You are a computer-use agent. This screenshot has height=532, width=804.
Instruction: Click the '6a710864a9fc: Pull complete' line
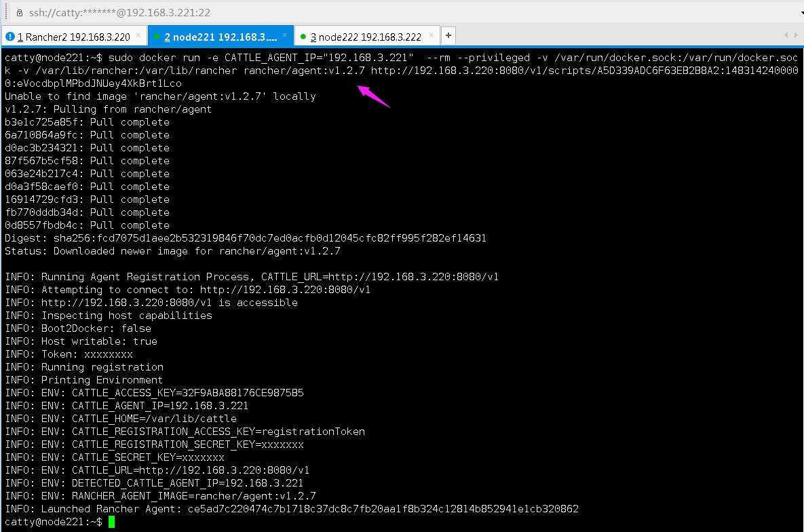pyautogui.click(x=87, y=135)
